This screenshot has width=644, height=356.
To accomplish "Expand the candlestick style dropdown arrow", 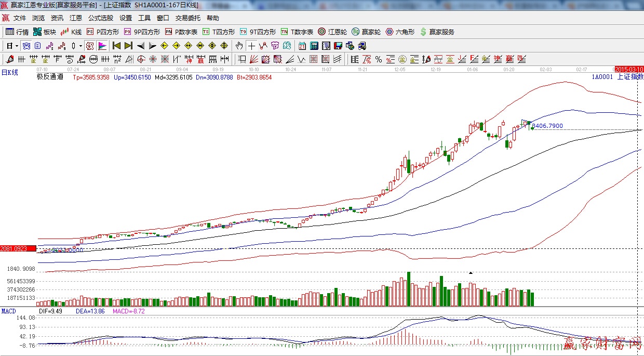I will click(x=81, y=46).
